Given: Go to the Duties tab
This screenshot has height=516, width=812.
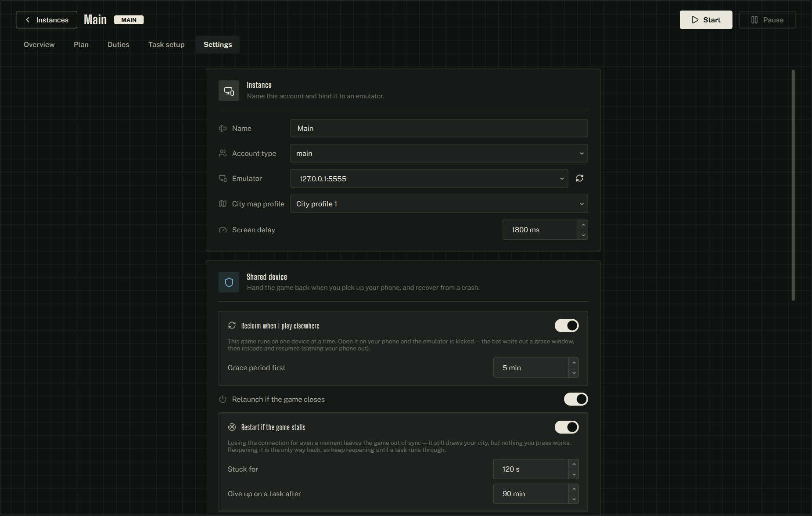Looking at the screenshot, I should pos(119,44).
